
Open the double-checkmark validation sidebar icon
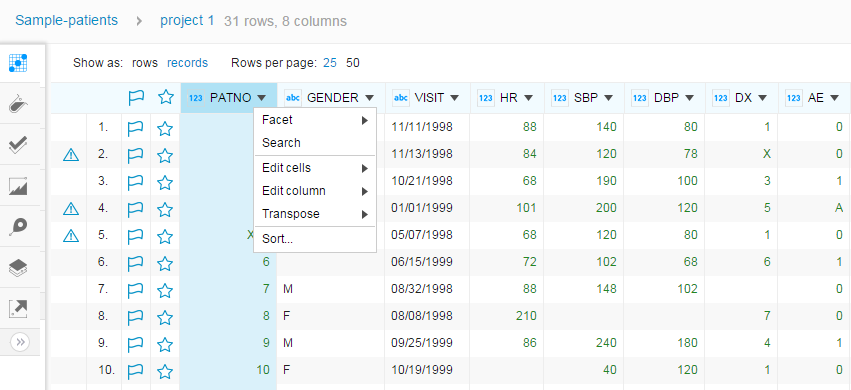click(x=18, y=145)
